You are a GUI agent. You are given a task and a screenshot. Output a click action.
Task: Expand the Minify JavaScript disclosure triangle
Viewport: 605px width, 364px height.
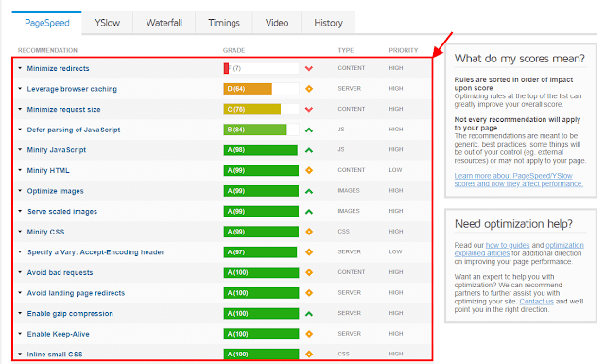point(20,149)
